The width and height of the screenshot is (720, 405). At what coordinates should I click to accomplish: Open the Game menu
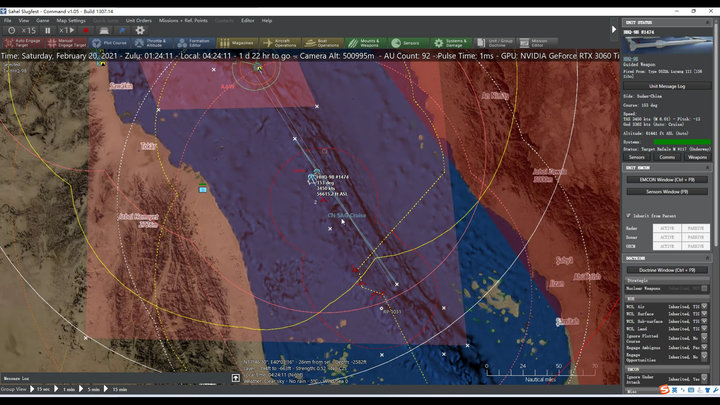pyautogui.click(x=43, y=21)
